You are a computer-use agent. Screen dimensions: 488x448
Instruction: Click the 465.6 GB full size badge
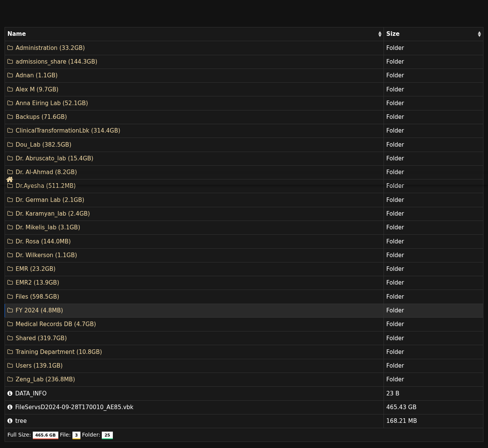(45, 435)
